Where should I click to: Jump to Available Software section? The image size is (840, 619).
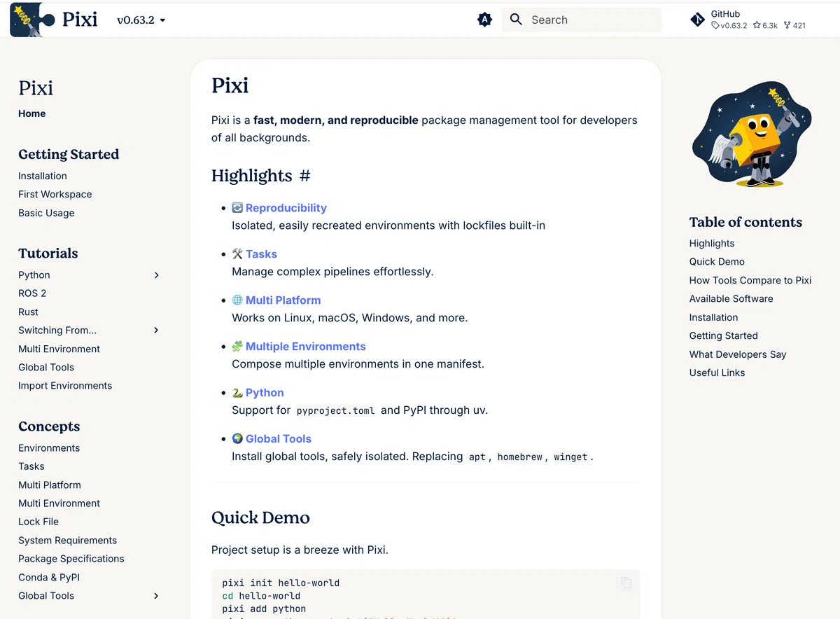pyautogui.click(x=731, y=299)
